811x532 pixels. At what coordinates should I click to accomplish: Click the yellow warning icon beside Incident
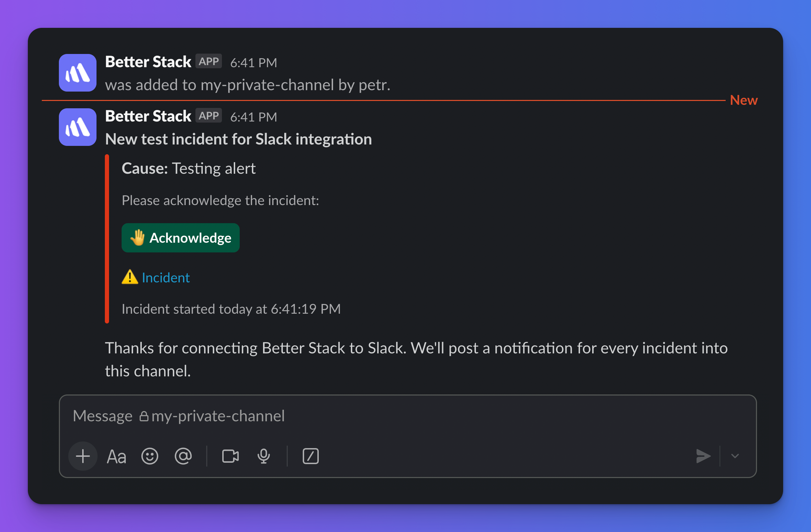click(130, 277)
